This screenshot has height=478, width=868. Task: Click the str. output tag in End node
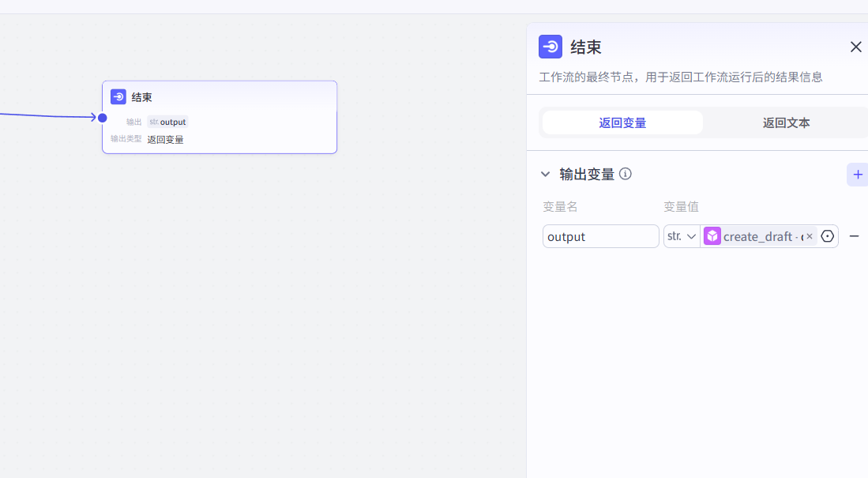(x=168, y=122)
